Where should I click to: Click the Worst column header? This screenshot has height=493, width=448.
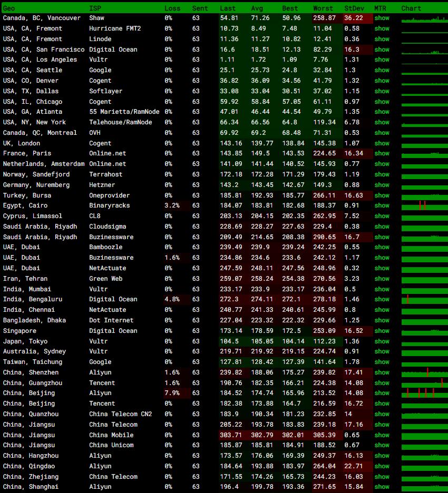click(x=323, y=8)
